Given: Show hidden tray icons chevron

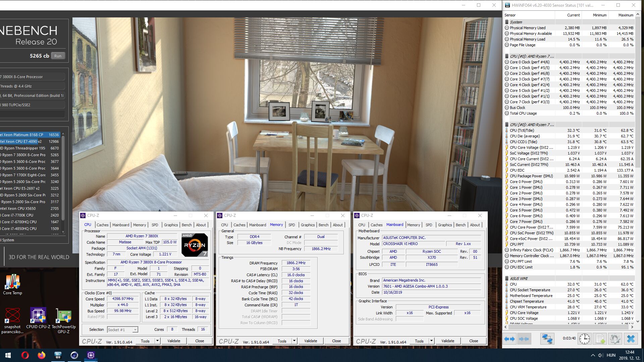Looking at the screenshot, I should click(593, 355).
